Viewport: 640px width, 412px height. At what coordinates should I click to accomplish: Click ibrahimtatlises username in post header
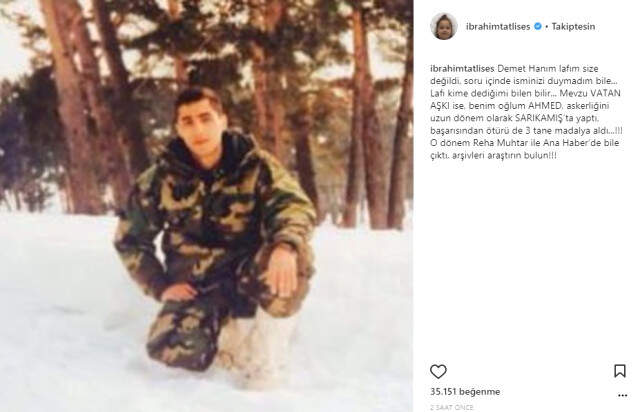pyautogui.click(x=498, y=27)
